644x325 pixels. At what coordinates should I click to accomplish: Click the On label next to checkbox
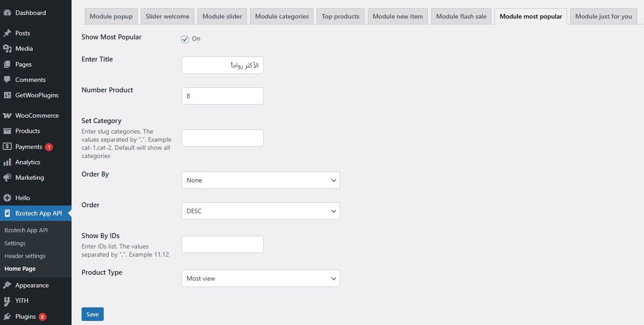pyautogui.click(x=196, y=39)
